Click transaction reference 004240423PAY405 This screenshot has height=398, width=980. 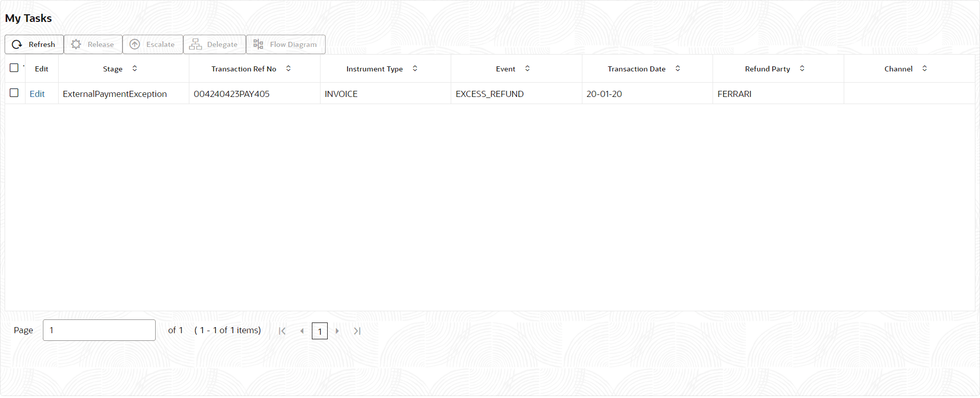point(232,94)
